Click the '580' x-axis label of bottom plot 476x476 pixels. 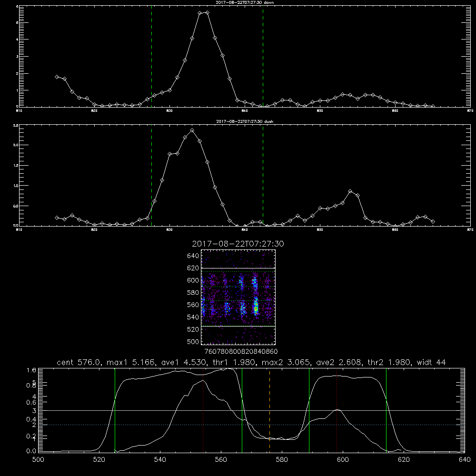(282, 459)
